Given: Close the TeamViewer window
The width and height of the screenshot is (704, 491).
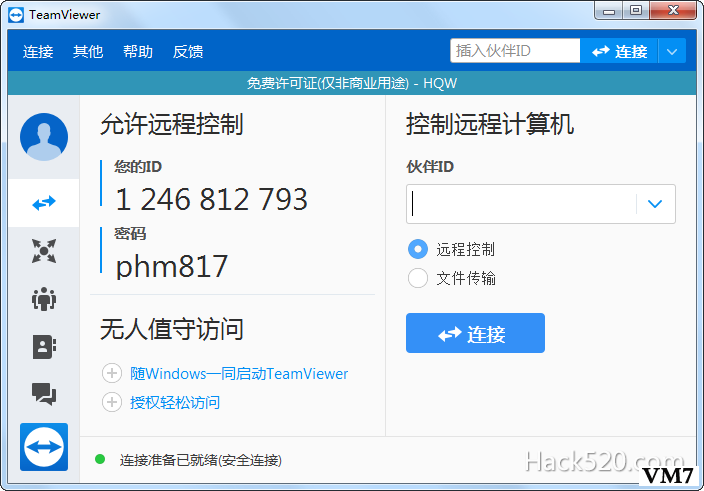Looking at the screenshot, I should pos(673,11).
